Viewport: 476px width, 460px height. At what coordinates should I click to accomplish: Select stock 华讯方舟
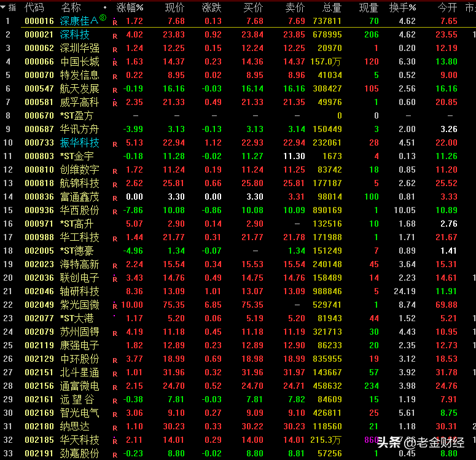[79, 129]
